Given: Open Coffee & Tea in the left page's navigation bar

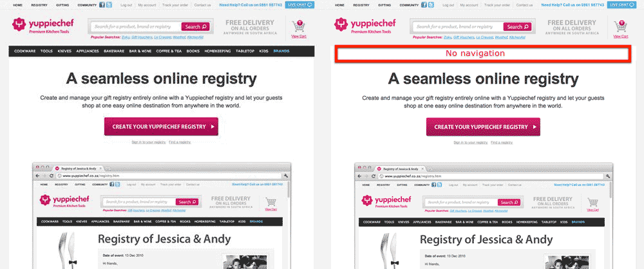Looking at the screenshot, I should (x=169, y=51).
